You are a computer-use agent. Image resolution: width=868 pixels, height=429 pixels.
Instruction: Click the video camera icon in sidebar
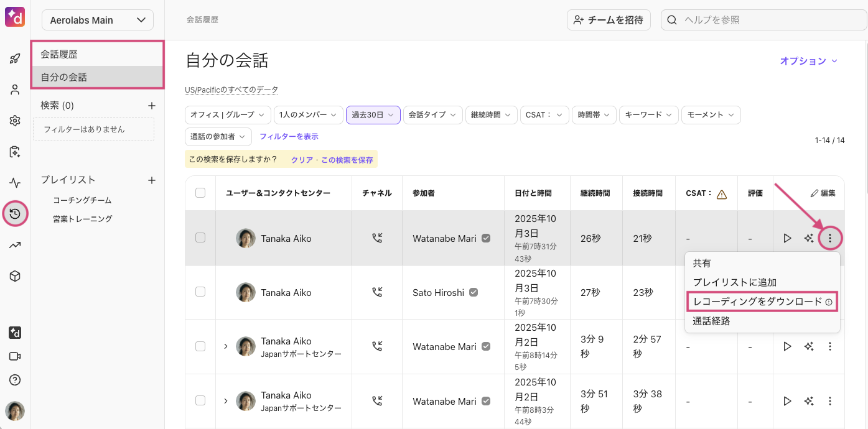15,356
